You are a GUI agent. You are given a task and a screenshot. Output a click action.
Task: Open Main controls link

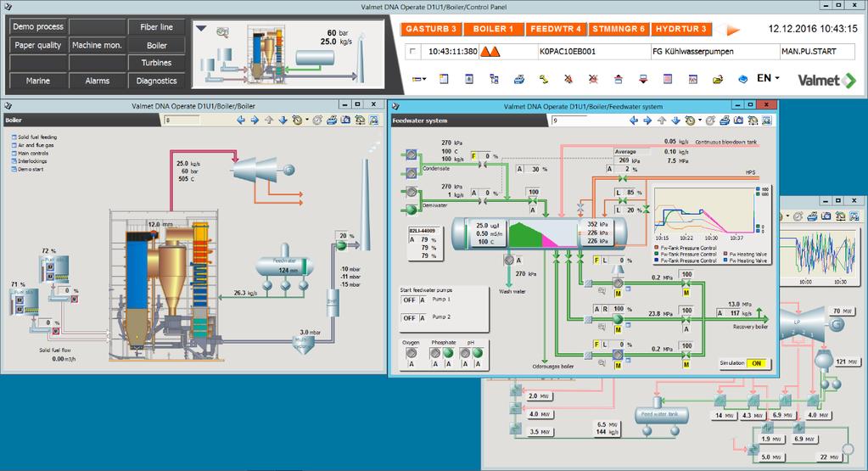(32, 154)
